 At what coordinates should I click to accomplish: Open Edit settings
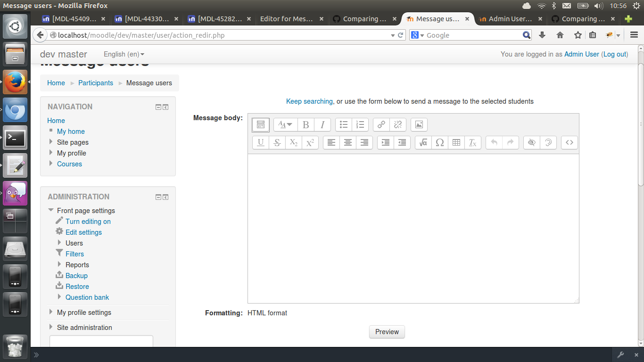(x=83, y=232)
